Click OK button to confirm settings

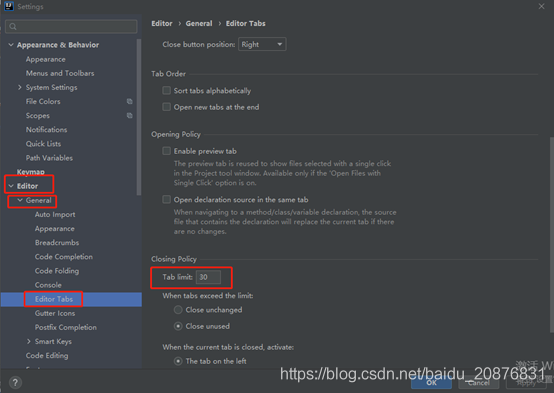point(431,383)
